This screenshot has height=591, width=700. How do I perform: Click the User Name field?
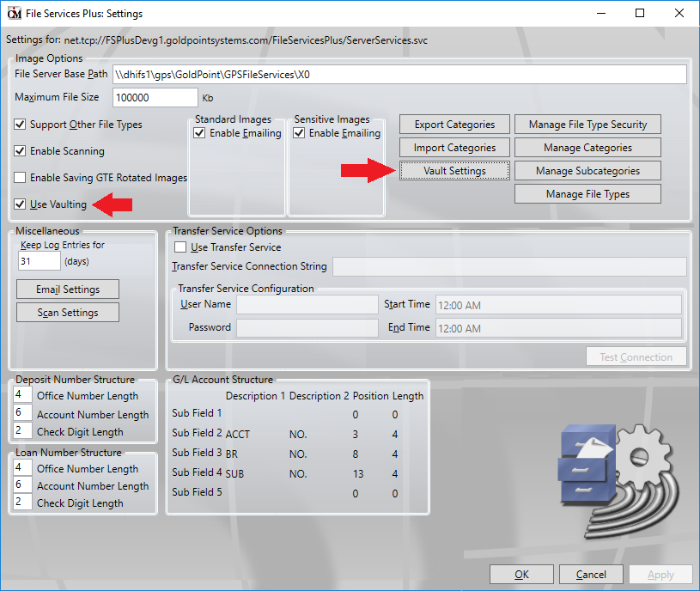307,305
